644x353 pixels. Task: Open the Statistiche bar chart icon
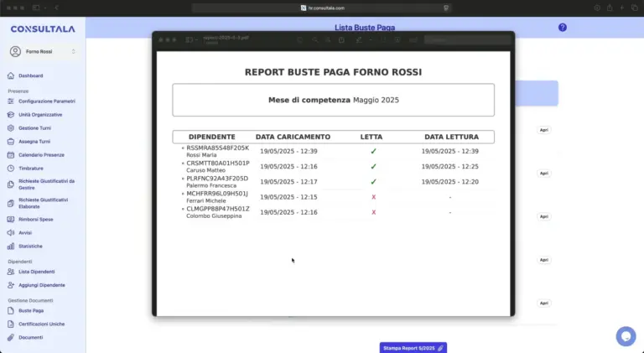coord(11,247)
